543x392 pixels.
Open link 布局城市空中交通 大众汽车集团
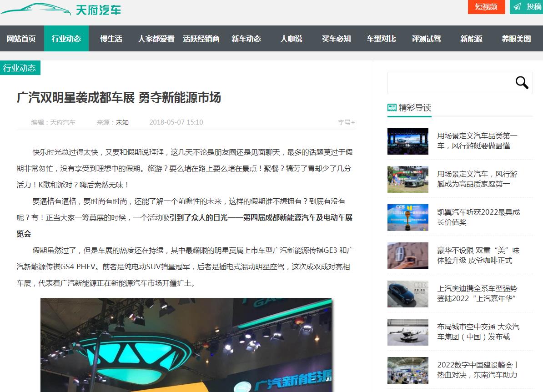click(x=478, y=332)
